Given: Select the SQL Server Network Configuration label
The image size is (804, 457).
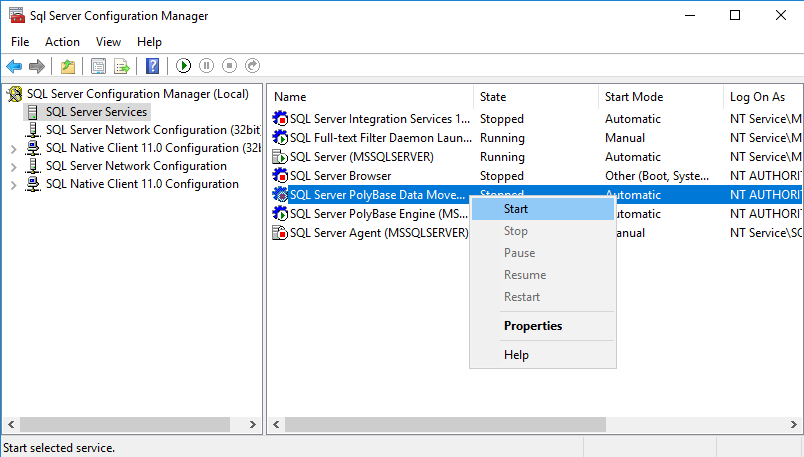Looking at the screenshot, I should click(136, 166).
